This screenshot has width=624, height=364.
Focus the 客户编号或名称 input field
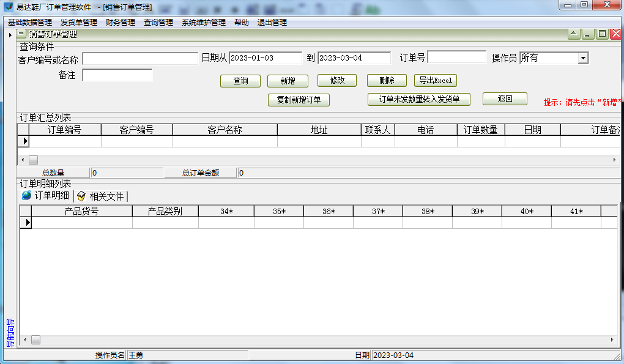(140, 59)
